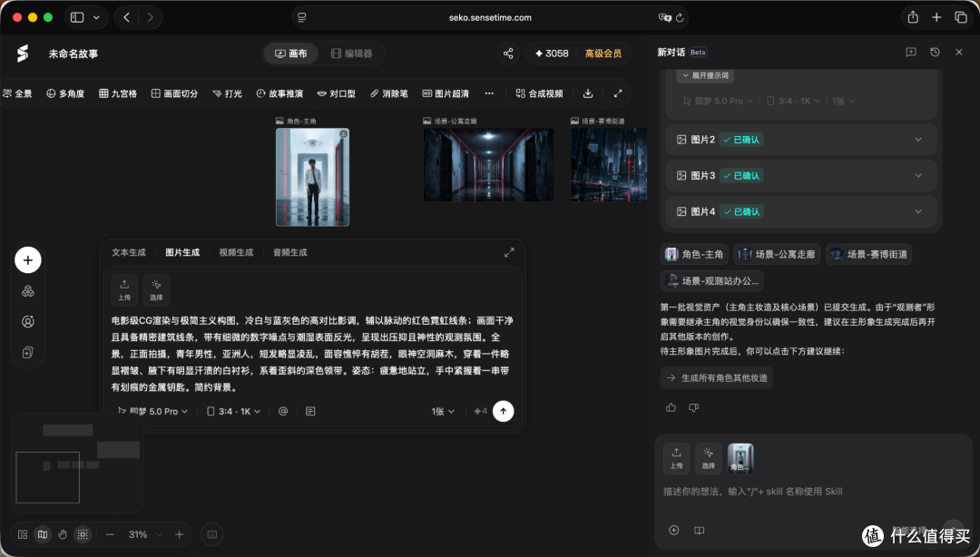This screenshot has width=980, height=557.
Task: Expand the 图片4 已确认 row
Action: coord(801,212)
